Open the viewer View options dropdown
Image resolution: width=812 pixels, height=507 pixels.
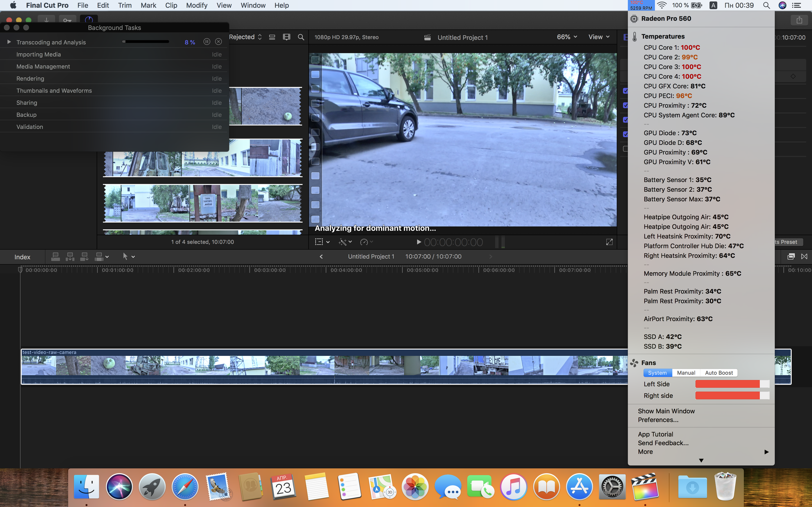click(599, 37)
